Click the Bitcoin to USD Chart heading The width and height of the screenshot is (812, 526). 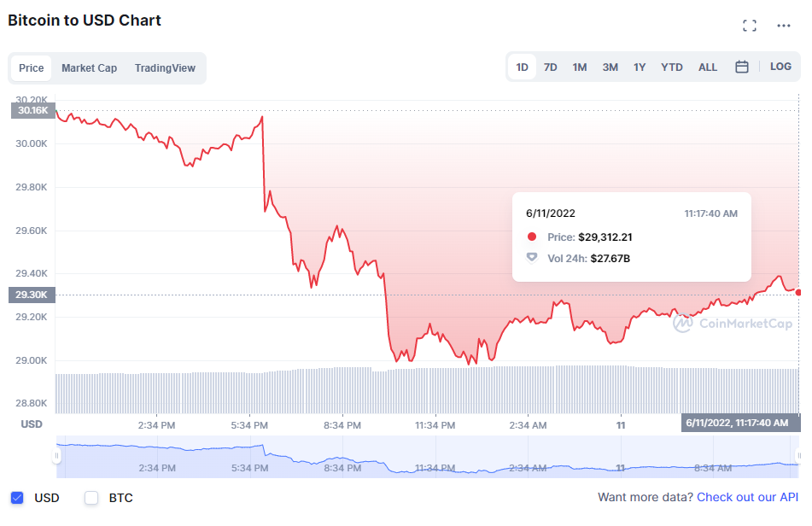coord(85,20)
